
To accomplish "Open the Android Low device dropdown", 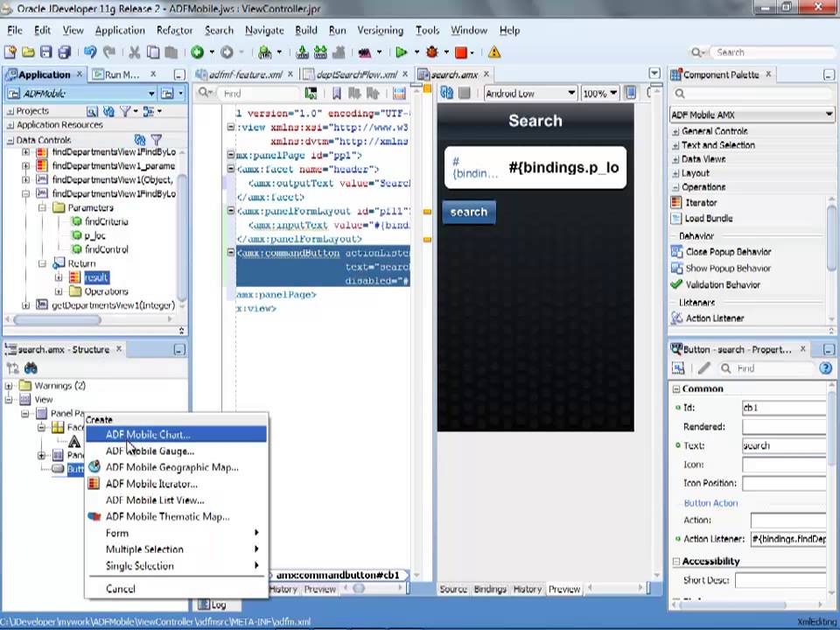I will pos(571,94).
